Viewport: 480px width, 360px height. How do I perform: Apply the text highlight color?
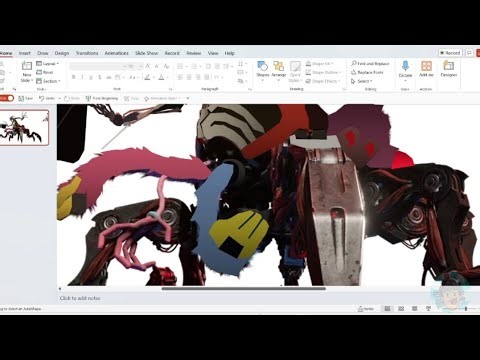147,77
